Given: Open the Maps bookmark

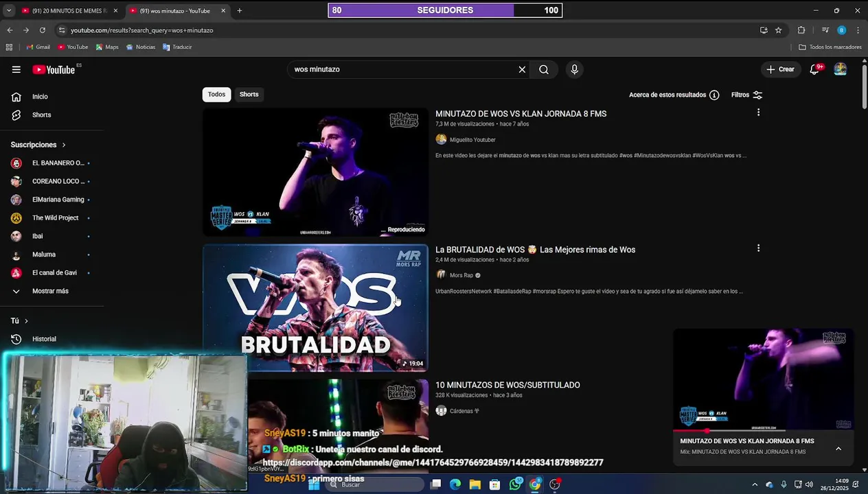Looking at the screenshot, I should coord(107,47).
